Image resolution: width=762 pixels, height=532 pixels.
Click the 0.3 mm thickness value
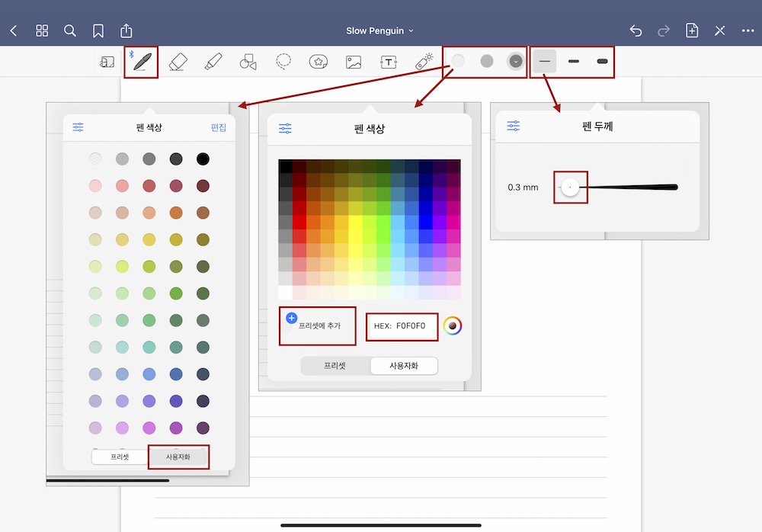(x=523, y=187)
